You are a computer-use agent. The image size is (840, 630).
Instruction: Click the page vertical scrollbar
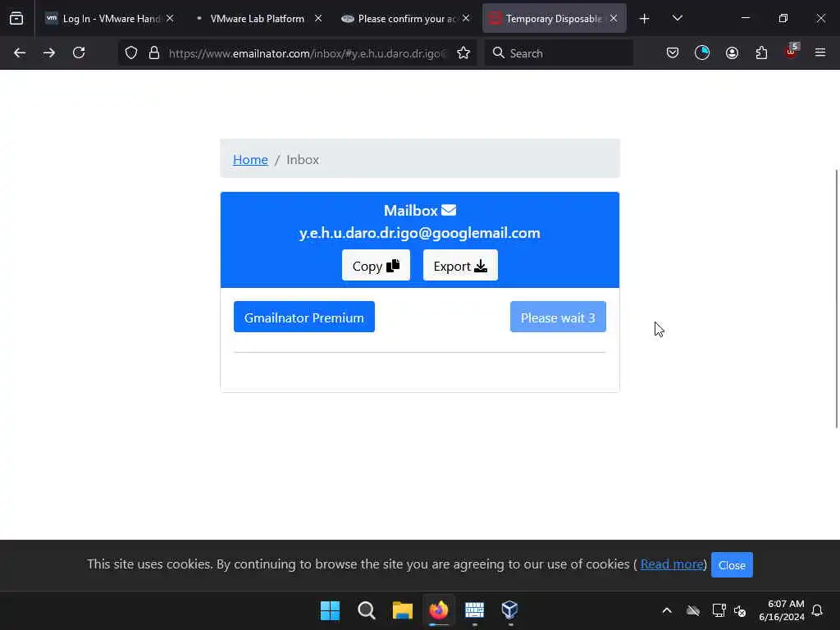click(x=836, y=299)
